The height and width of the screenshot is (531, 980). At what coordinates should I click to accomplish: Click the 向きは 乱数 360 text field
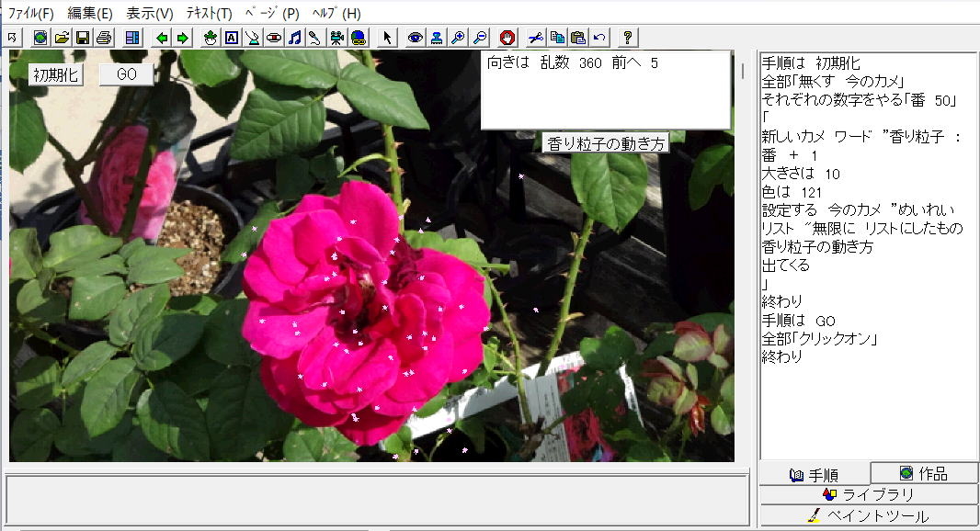606,91
